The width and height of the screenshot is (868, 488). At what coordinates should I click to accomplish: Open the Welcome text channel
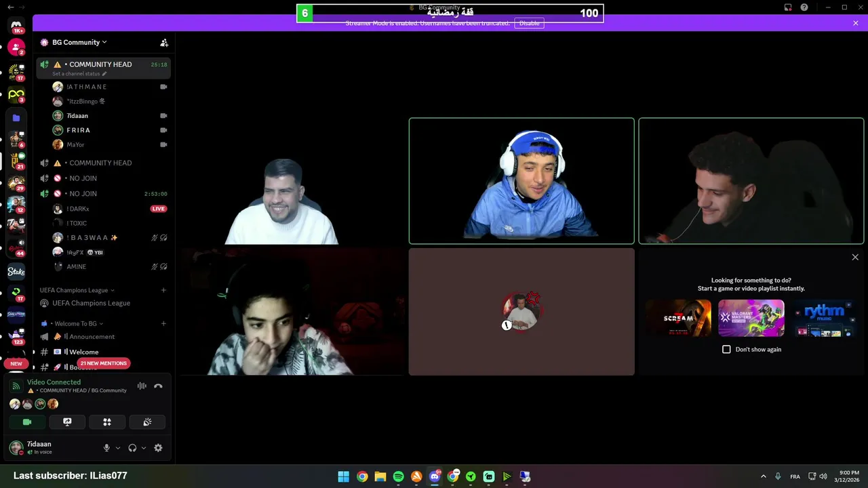point(103,352)
